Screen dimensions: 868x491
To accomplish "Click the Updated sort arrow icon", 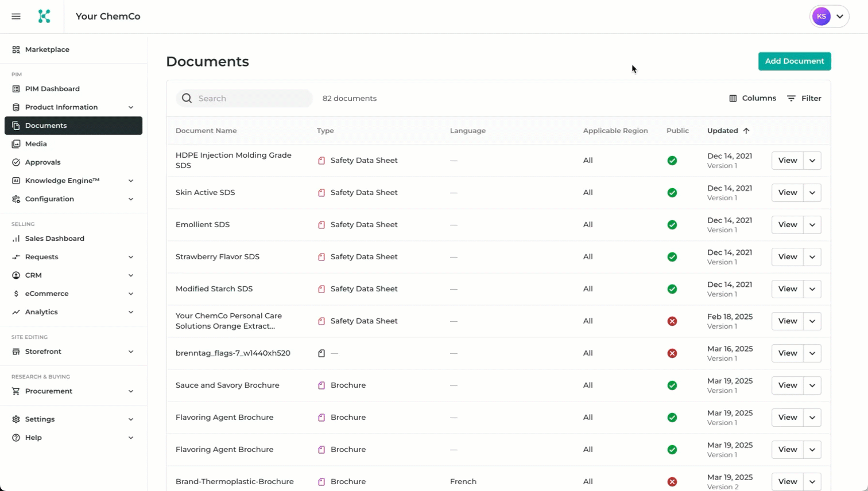I will pyautogui.click(x=746, y=131).
